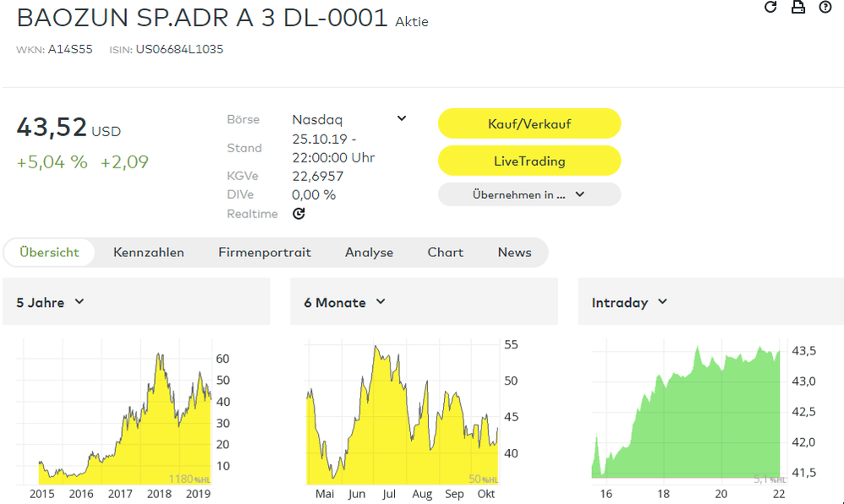Expand the 5 Jahre period dropdown

coord(79,302)
